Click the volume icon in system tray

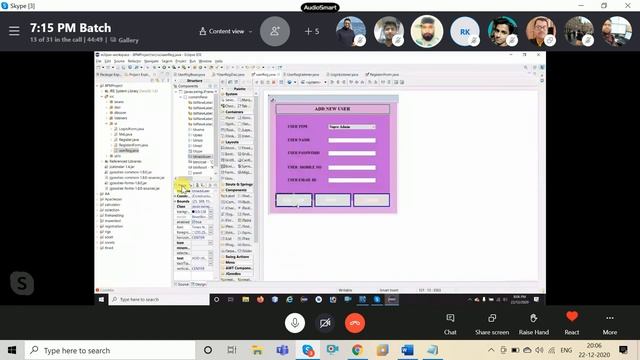pyautogui.click(x=539, y=350)
